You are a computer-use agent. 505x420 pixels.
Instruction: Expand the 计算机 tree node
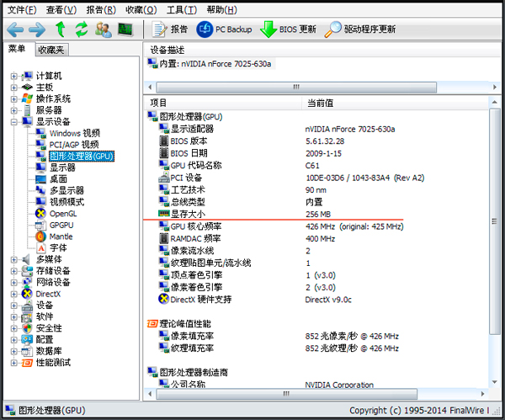click(x=13, y=77)
